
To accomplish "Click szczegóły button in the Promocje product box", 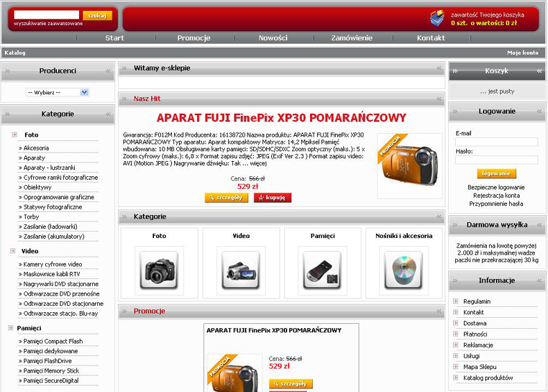I will pyautogui.click(x=291, y=384).
